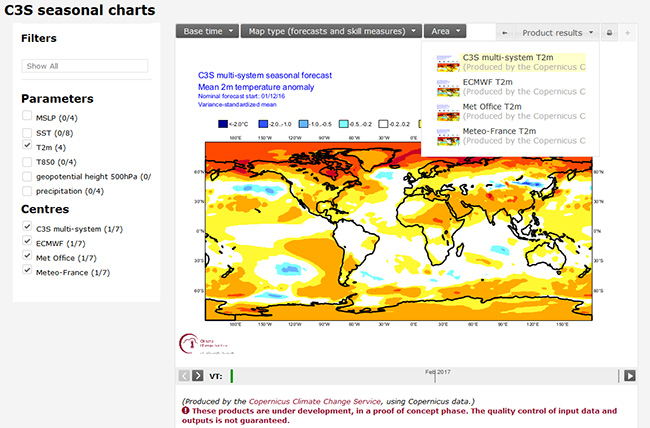Enable the SST parameter checkbox

[27, 133]
